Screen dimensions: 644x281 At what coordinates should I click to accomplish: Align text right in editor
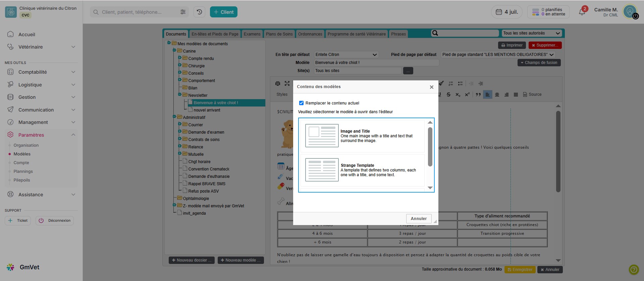pos(506,94)
